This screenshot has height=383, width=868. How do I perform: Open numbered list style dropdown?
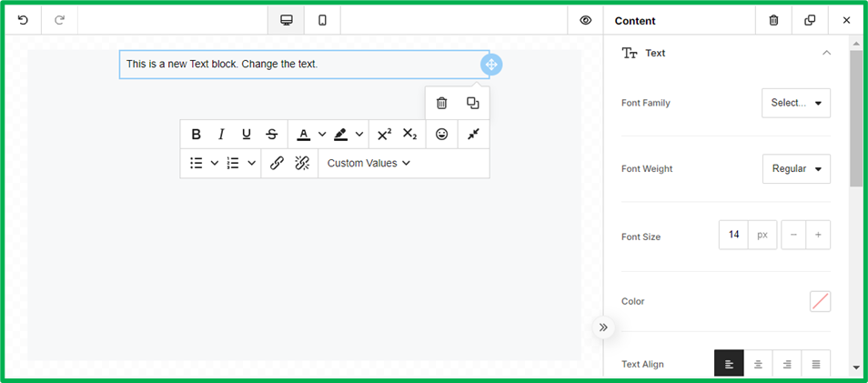coord(252,163)
